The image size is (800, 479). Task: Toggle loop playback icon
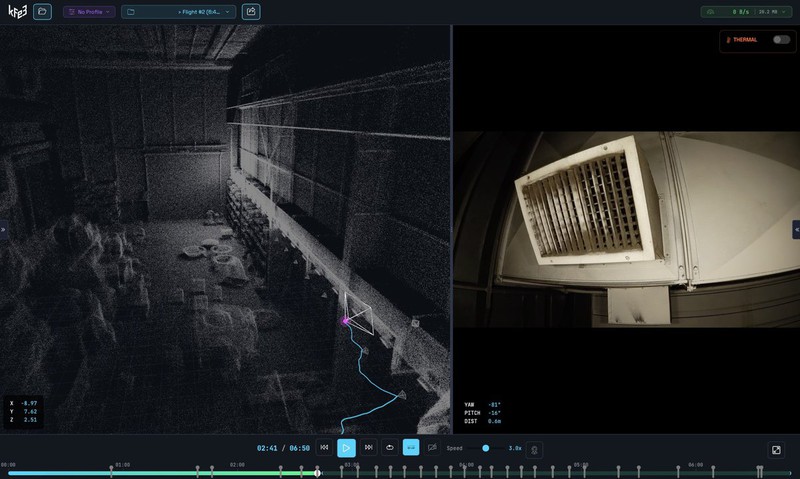390,448
